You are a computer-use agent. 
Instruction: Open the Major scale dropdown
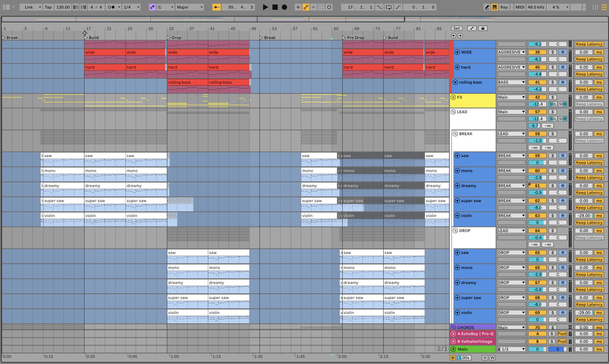tap(190, 7)
